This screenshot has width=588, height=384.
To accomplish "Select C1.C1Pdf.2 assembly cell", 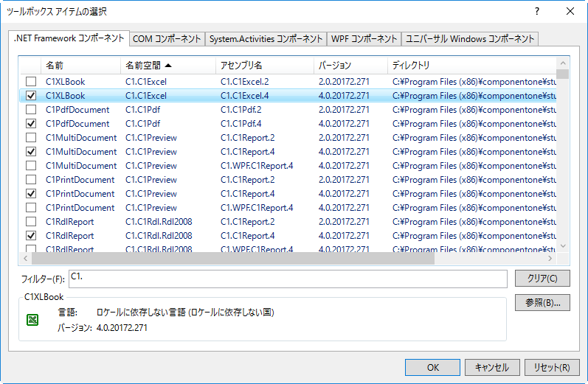I will point(241,110).
